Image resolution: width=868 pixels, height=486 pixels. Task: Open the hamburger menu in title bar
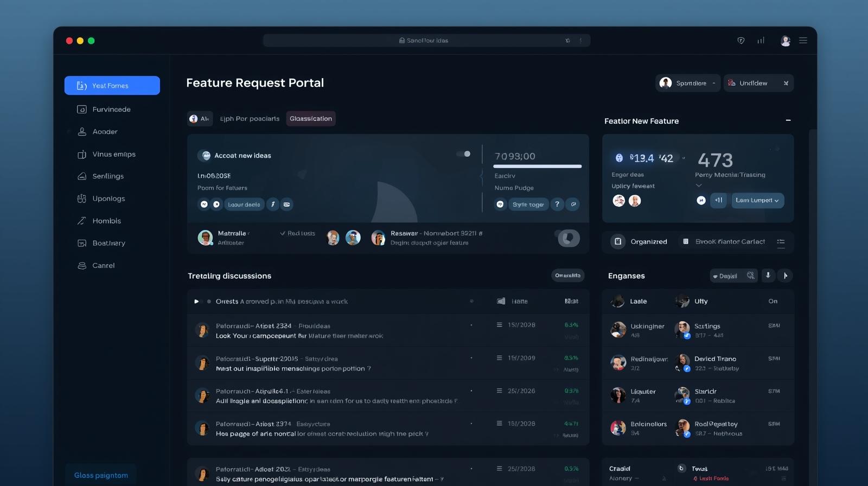tap(803, 41)
